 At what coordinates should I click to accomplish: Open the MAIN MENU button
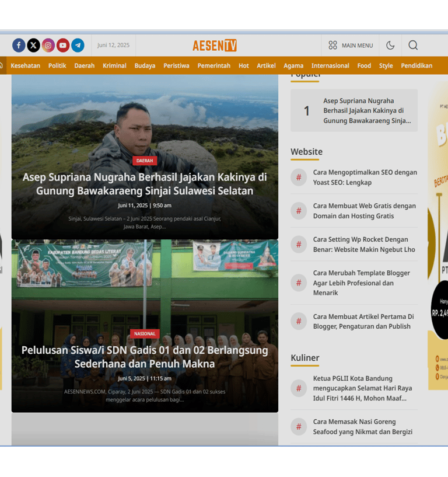[x=351, y=46]
